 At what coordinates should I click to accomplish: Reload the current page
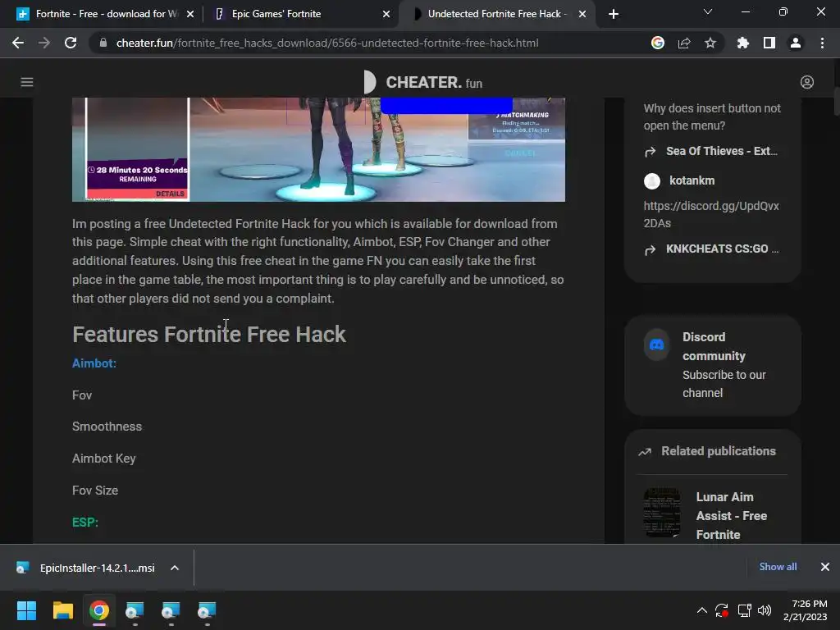tap(71, 43)
